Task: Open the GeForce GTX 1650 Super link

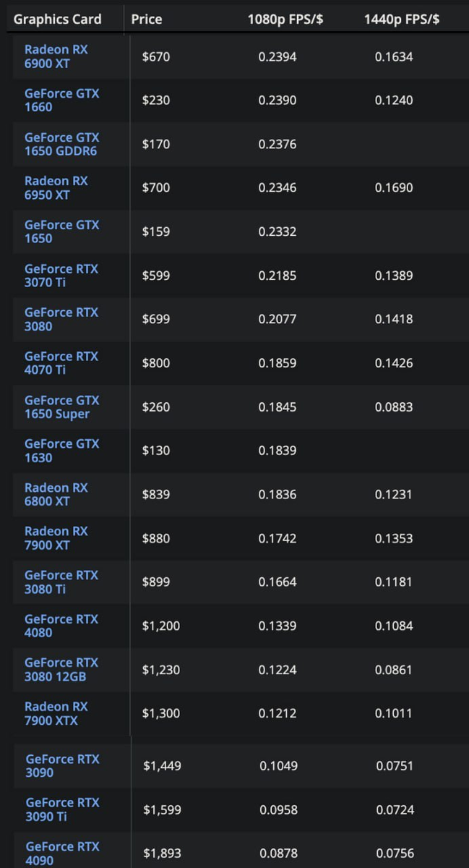Action: coord(61,407)
